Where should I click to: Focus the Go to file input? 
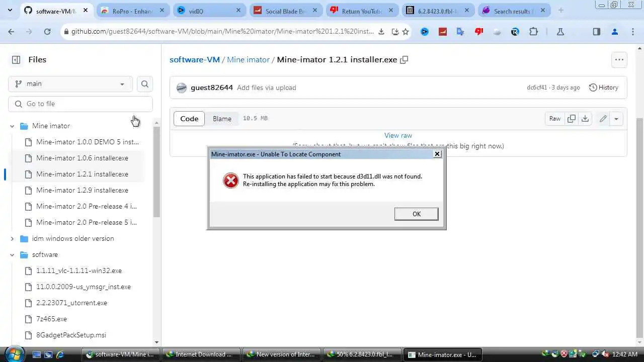click(x=80, y=104)
